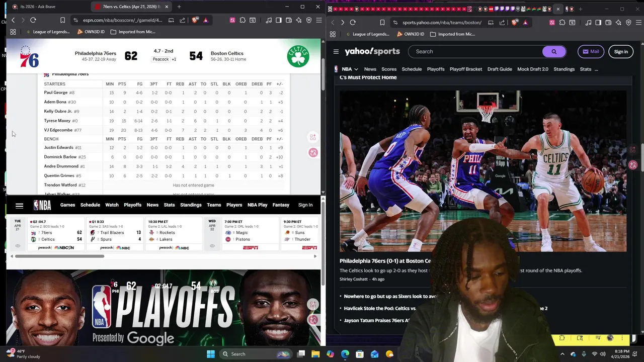Viewport: 644px width, 362px height.
Task: Open VJ Edgecombe player link
Action: 58,130
